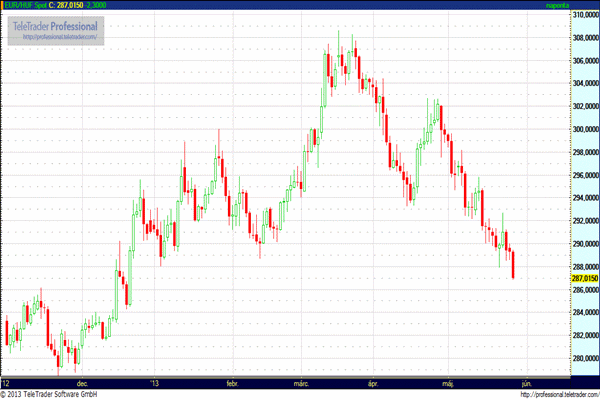Viewport: 600px width, 400px height.
Task: Click the 'jún.' label on time axis
Action: (525, 382)
